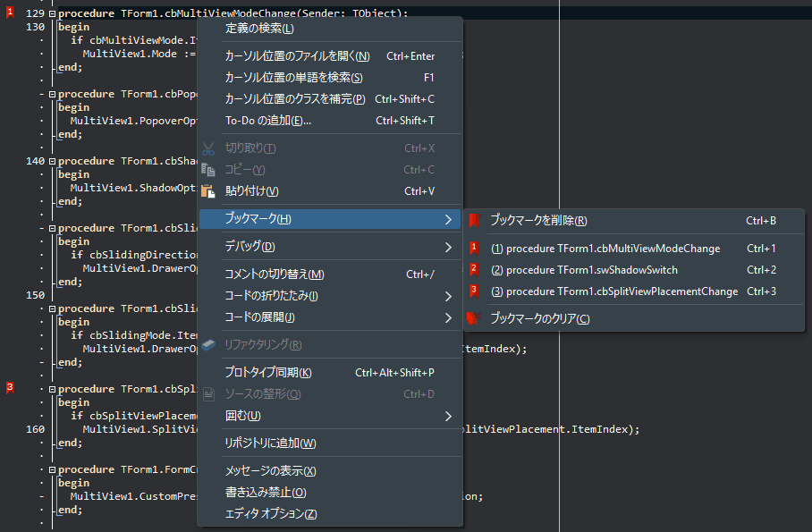Select カーソル位置の単語を検索
The height and width of the screenshot is (532, 812).
[330, 78]
